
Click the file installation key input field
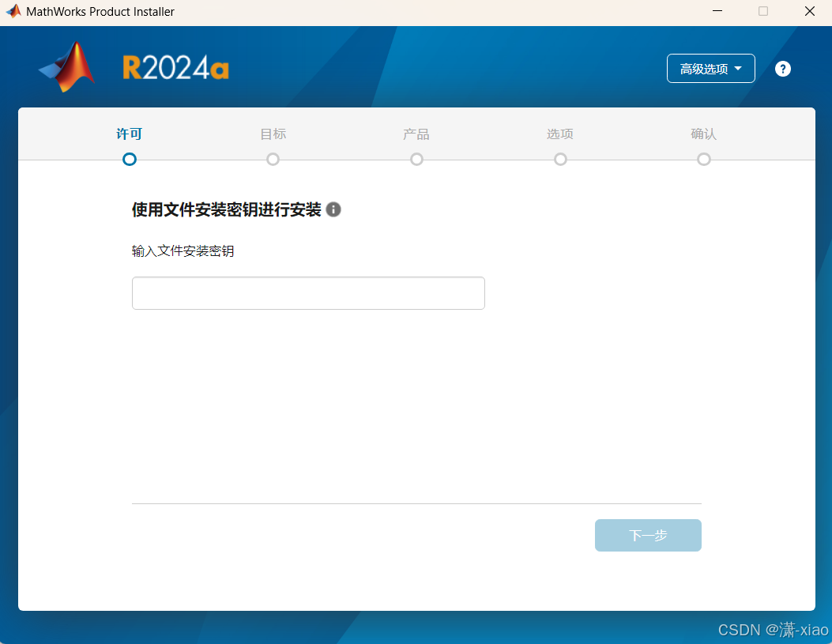coord(308,293)
